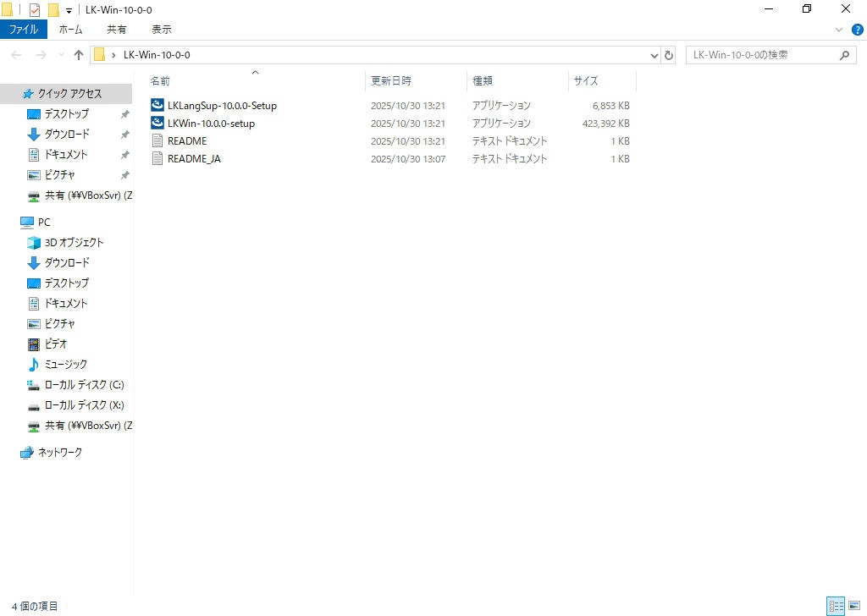
Task: Switch to large icons view layout
Action: click(853, 606)
